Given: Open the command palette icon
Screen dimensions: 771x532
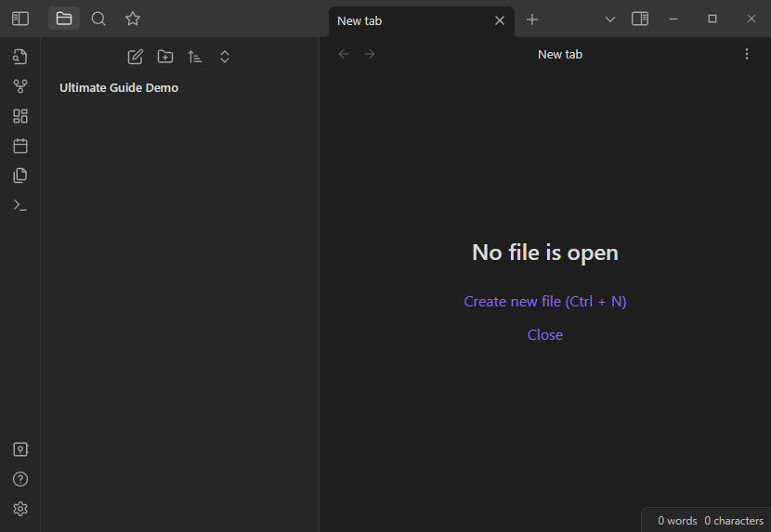Looking at the screenshot, I should (20, 205).
